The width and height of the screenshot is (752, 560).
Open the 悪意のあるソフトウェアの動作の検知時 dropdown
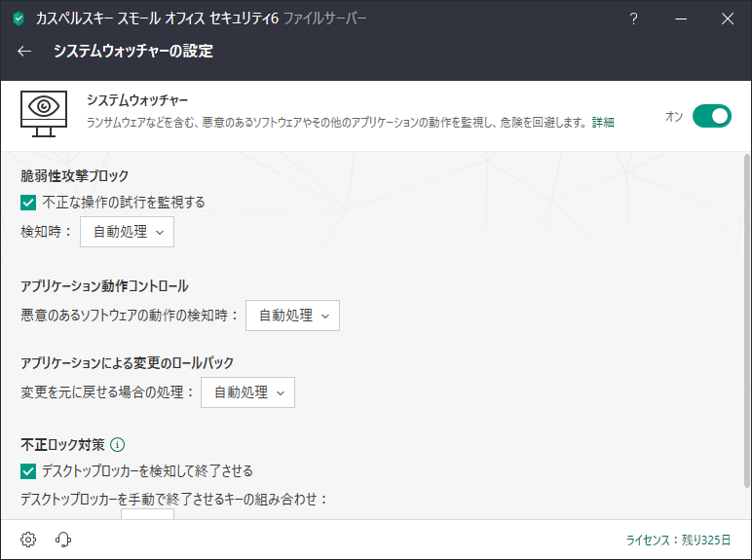click(x=292, y=316)
